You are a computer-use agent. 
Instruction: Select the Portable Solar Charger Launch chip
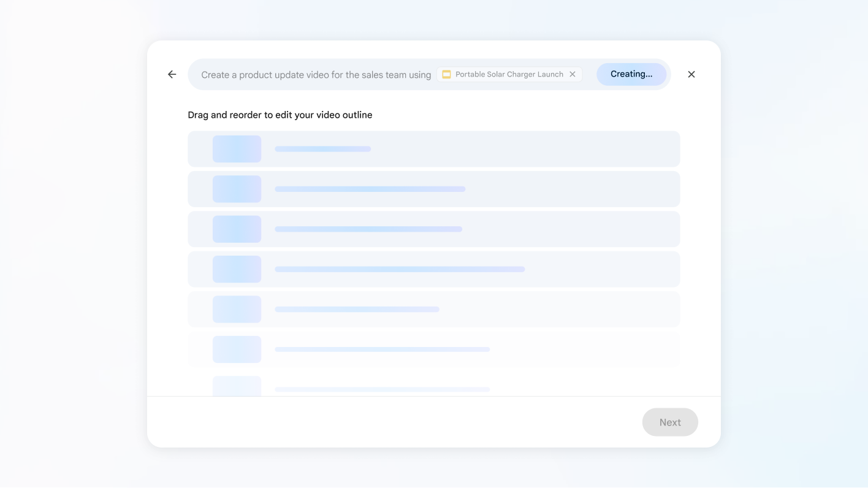(x=509, y=74)
